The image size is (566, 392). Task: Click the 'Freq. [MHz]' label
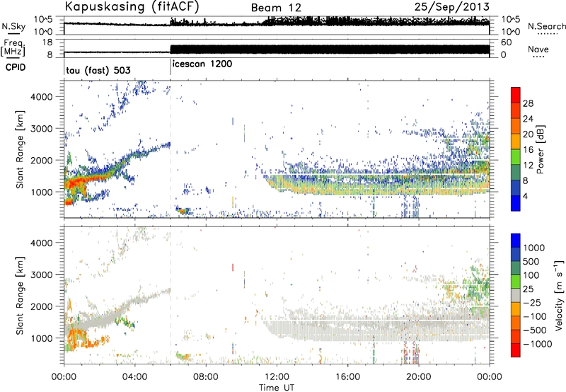[13, 47]
